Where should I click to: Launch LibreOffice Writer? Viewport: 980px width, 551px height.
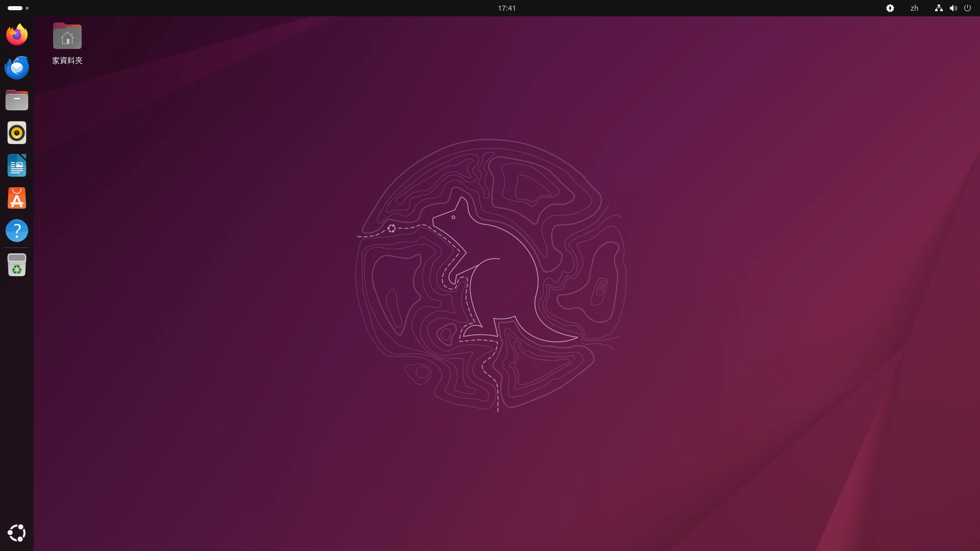(x=17, y=165)
